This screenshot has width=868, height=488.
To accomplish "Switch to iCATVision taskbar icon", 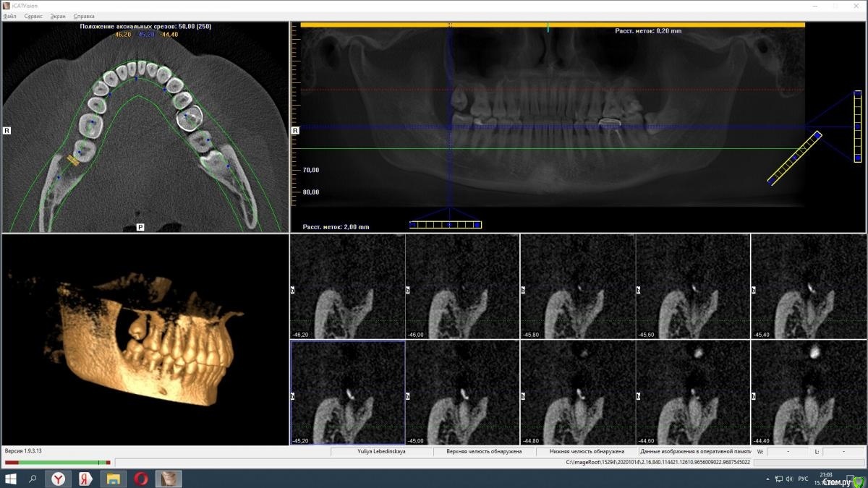I will 169,479.
